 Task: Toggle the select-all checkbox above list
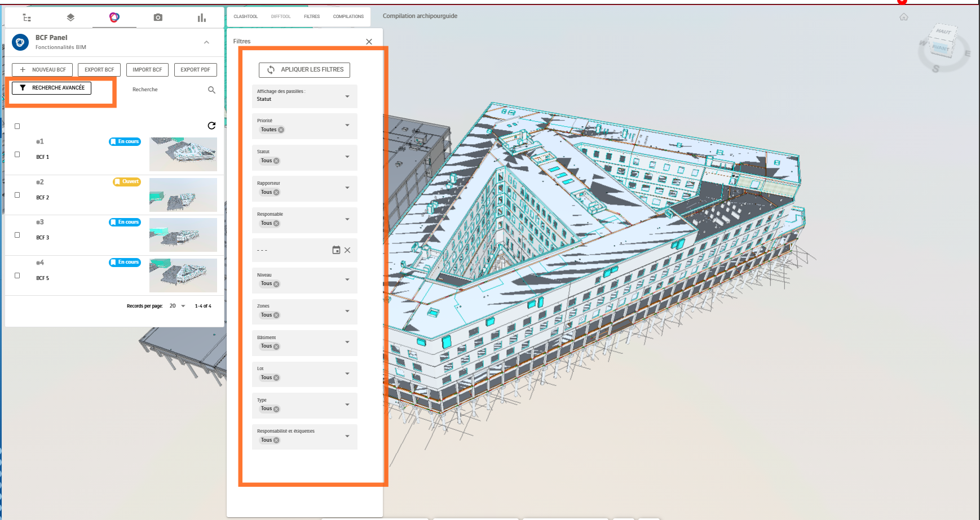17,126
